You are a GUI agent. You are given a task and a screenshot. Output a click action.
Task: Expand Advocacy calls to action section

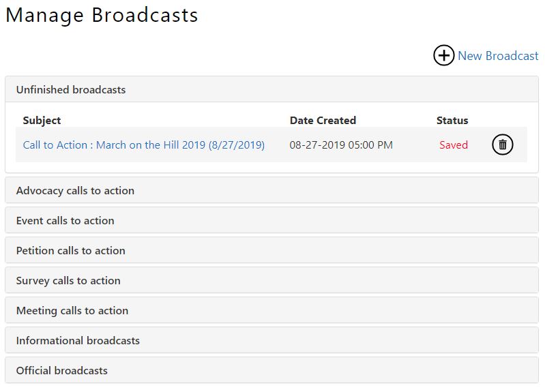tap(75, 191)
